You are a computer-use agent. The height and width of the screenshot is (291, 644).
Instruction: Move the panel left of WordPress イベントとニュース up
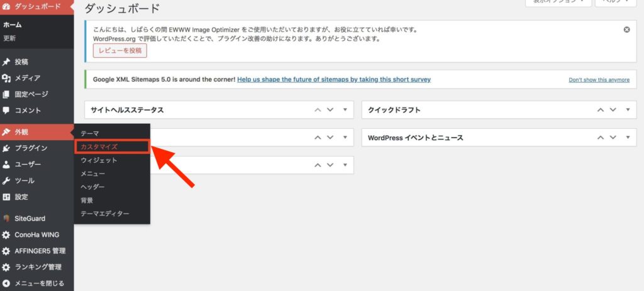(x=318, y=138)
